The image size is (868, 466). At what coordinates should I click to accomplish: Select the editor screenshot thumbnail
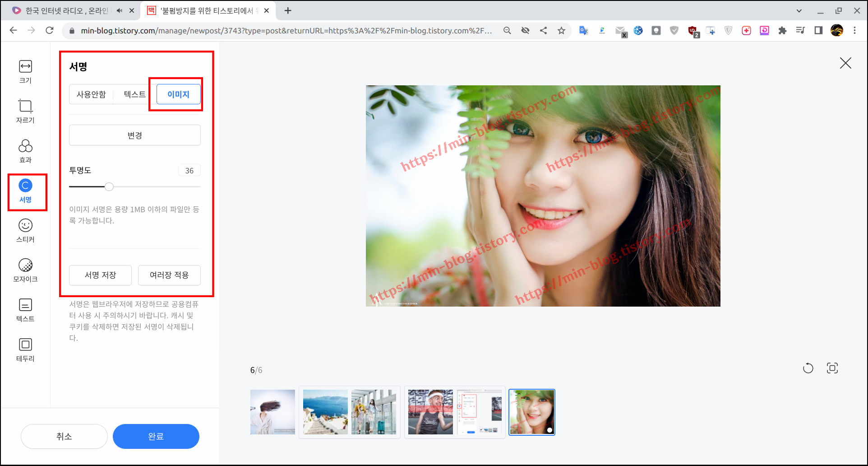tap(479, 412)
